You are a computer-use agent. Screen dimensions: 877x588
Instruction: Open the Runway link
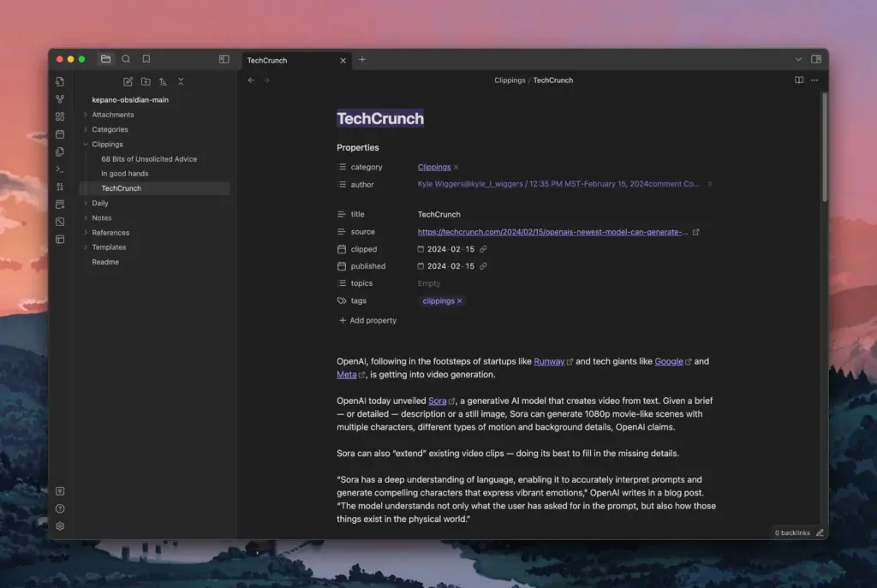point(549,362)
